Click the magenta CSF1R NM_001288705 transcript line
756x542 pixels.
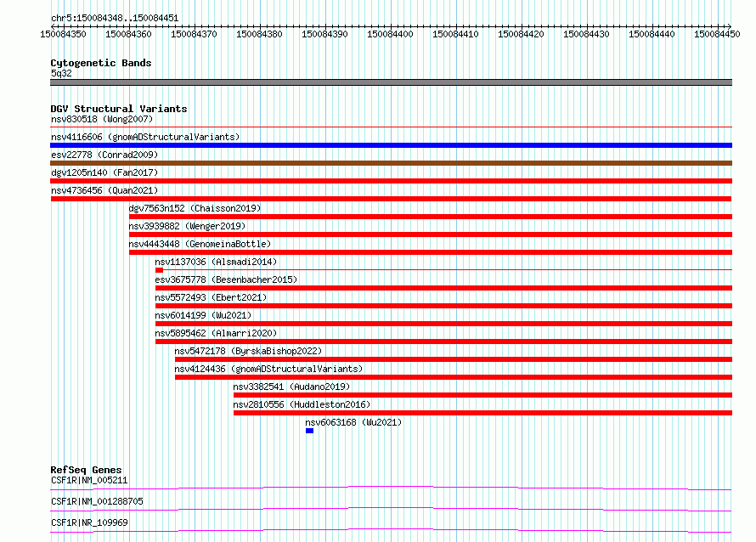point(391,509)
